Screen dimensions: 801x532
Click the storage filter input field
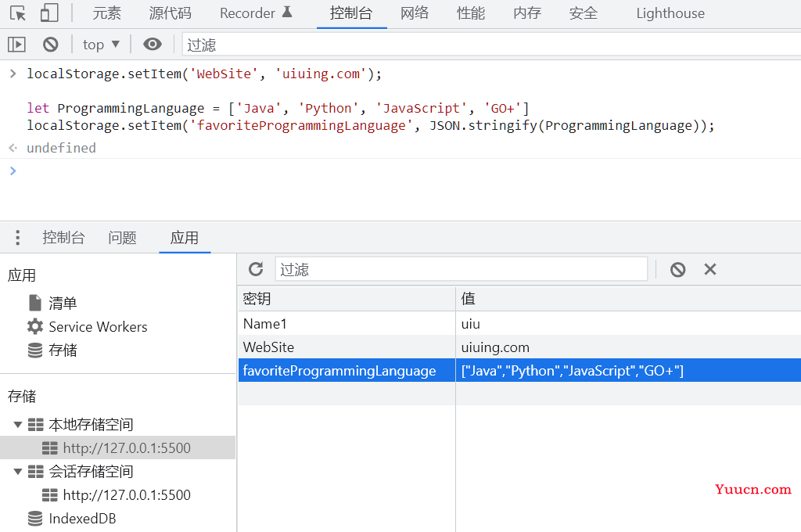(x=462, y=269)
